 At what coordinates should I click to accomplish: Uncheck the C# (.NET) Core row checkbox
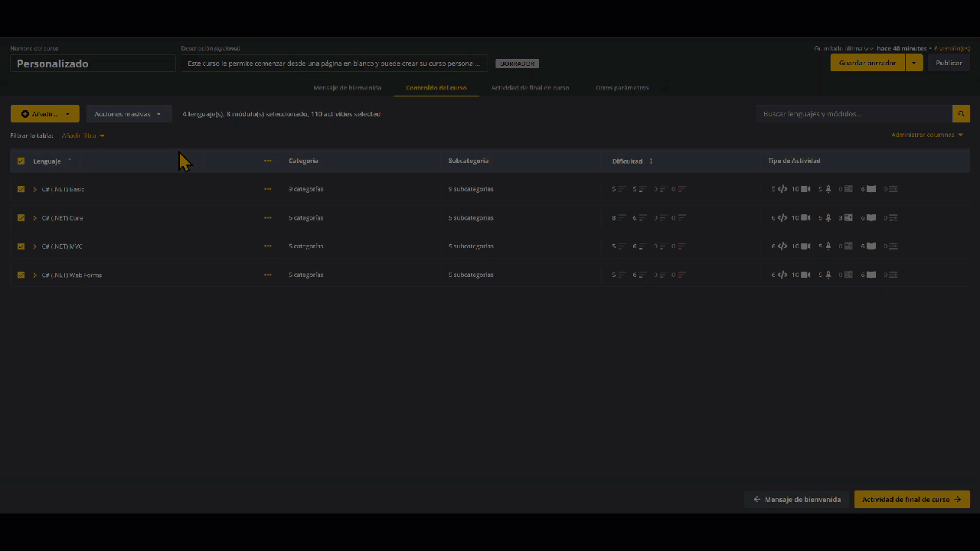click(21, 218)
